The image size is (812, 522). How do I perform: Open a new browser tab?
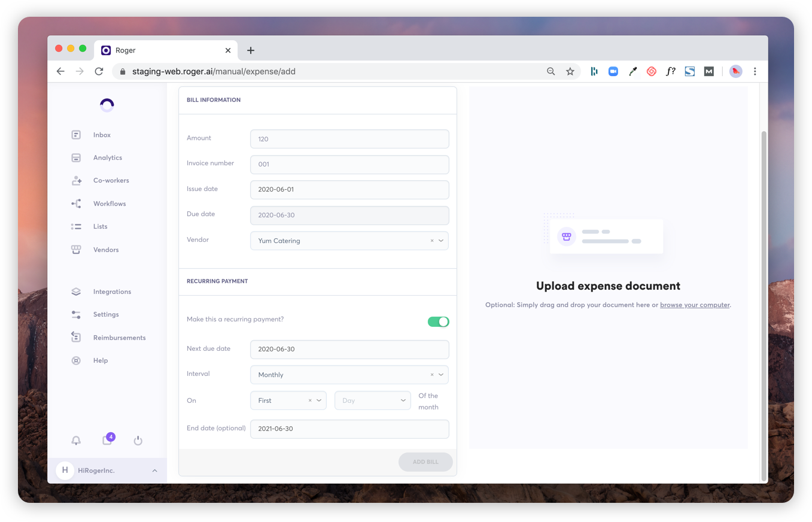coord(251,50)
